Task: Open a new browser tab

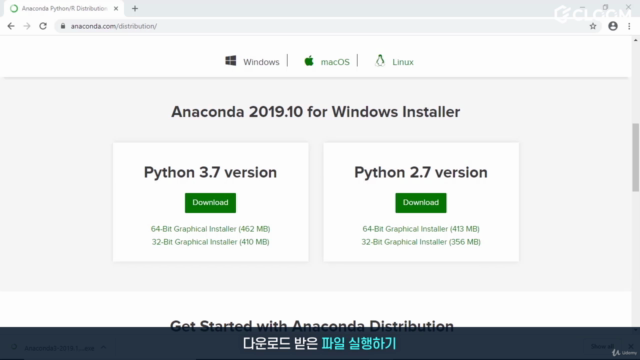Action: coord(135,9)
